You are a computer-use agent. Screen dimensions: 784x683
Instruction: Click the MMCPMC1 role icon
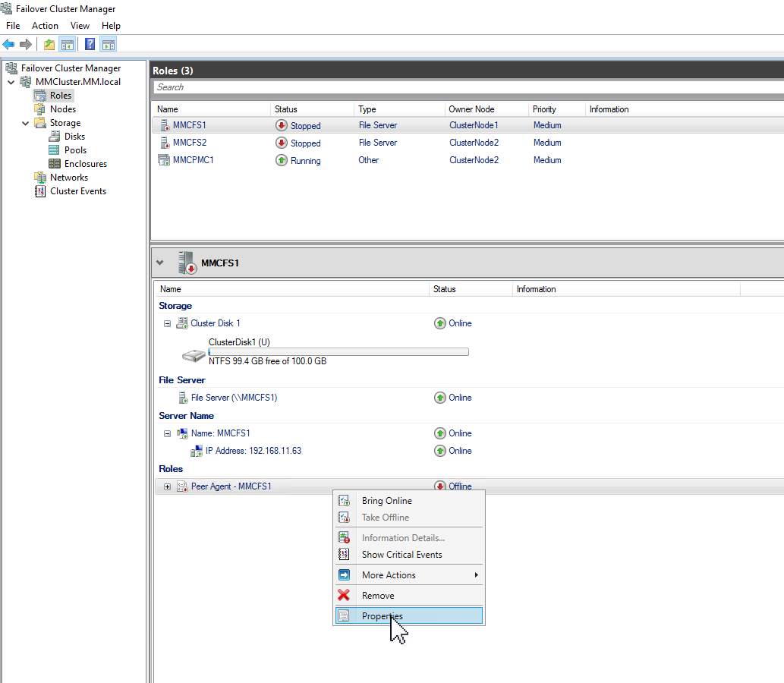click(163, 160)
